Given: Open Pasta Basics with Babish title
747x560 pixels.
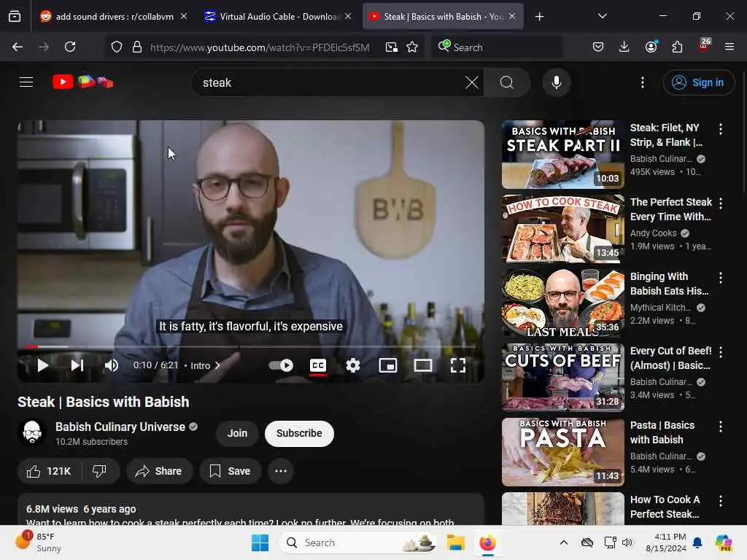Looking at the screenshot, I should tap(662, 432).
